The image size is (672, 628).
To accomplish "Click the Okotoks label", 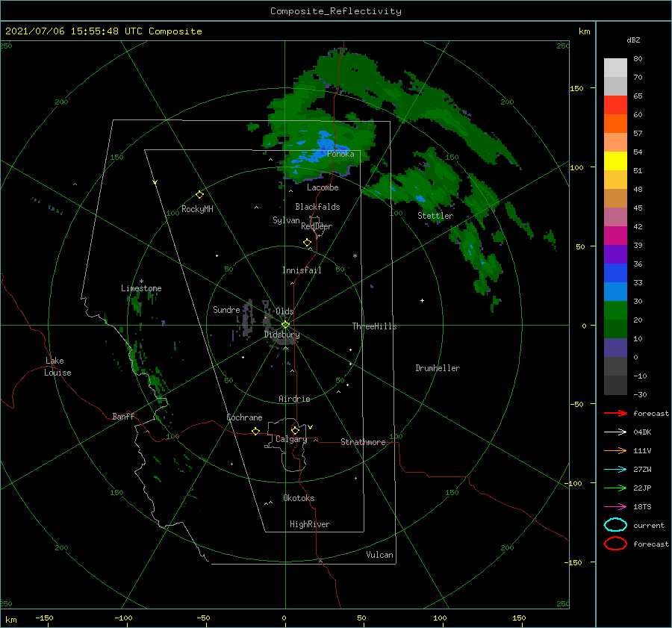I will [x=299, y=497].
